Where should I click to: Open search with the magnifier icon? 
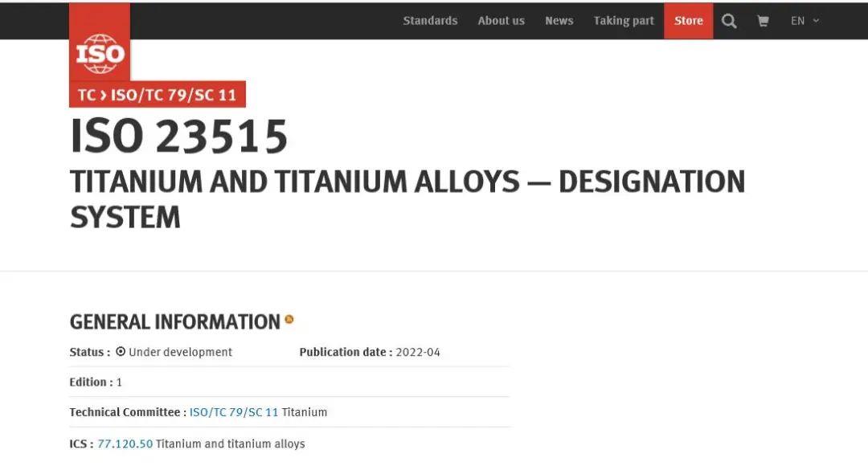coord(729,21)
